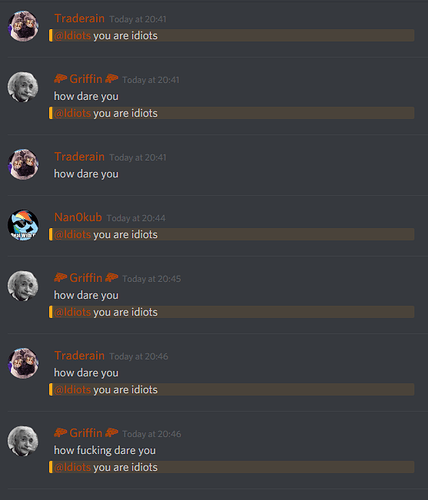Viewport: 428px width, 500px height.
Task: Click the Griffin username on the last message
Action: [x=86, y=433]
